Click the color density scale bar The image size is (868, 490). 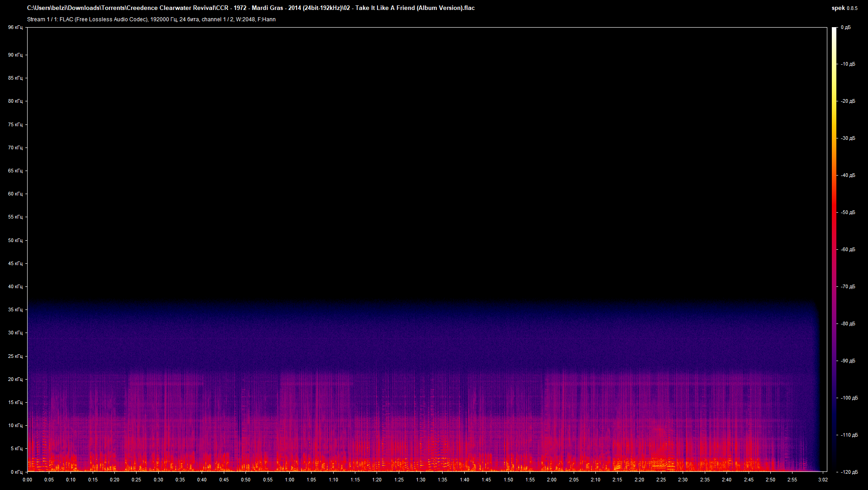click(834, 249)
